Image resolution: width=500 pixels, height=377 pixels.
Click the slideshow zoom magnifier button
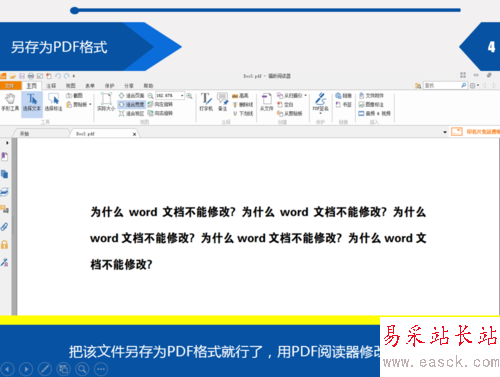click(x=82, y=369)
